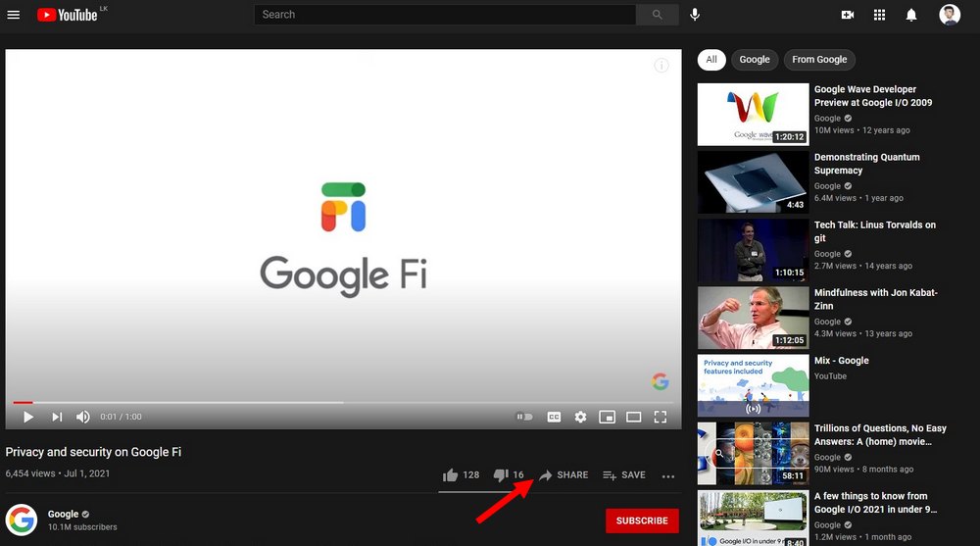The height and width of the screenshot is (546, 980).
Task: Open the create video camera icon
Action: click(848, 15)
